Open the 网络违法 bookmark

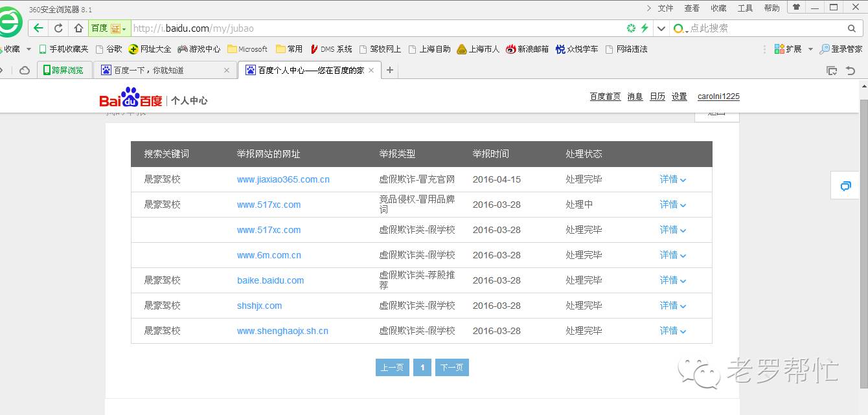coord(626,49)
